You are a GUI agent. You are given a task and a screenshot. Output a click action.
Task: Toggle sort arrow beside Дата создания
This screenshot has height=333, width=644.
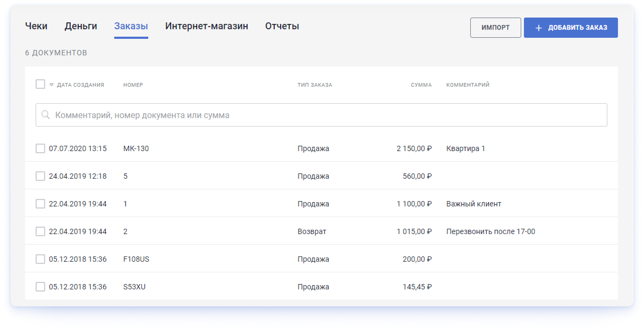[x=52, y=85]
